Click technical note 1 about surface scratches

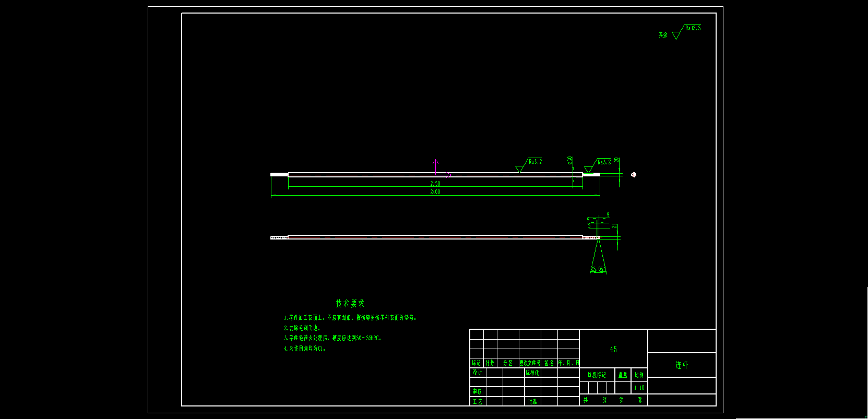tap(350, 317)
